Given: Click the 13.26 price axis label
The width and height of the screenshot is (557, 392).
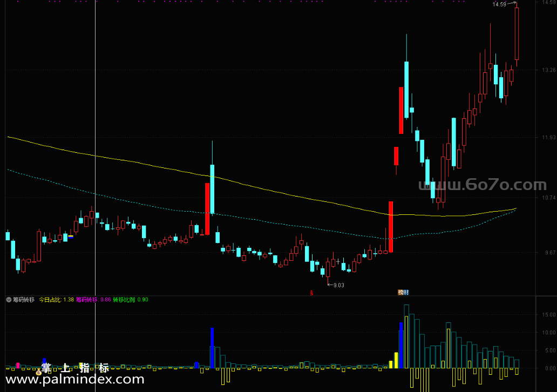Looking at the screenshot, I should pos(549,70).
